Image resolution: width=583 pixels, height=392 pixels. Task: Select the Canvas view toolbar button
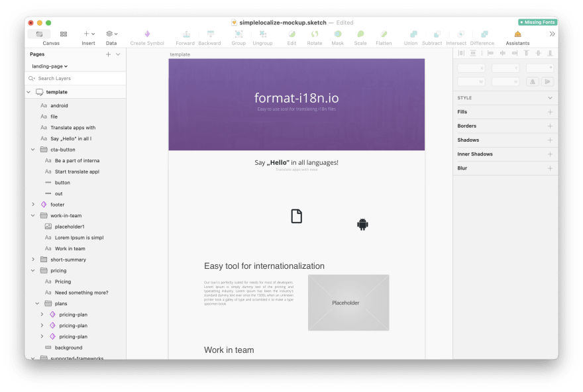coord(39,34)
